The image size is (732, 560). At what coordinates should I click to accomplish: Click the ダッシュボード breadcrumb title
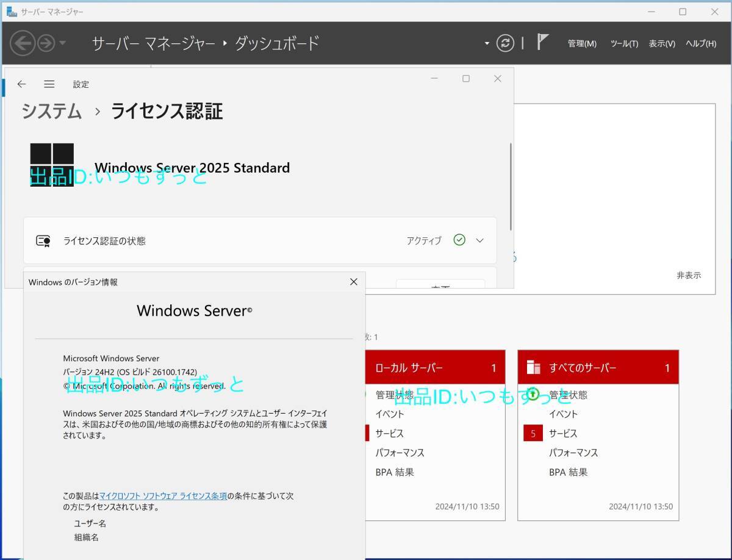277,43
